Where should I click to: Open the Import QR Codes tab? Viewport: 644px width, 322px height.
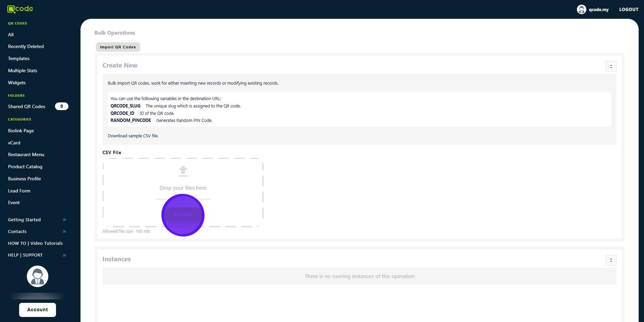118,47
